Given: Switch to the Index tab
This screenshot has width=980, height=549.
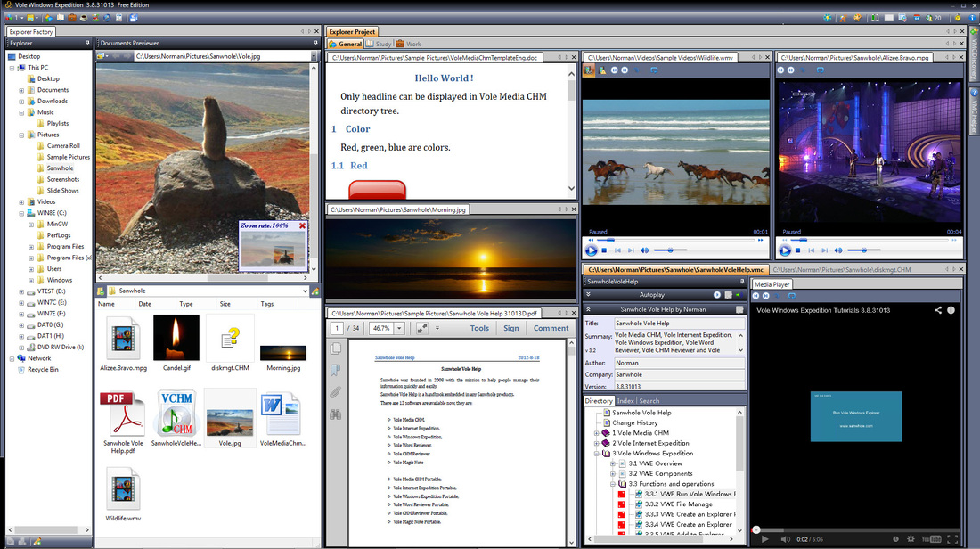Looking at the screenshot, I should [626, 401].
